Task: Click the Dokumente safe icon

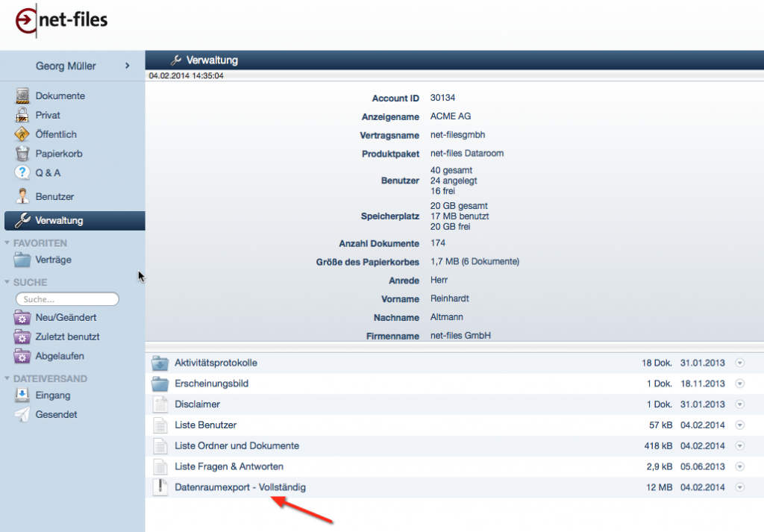Action: click(x=22, y=96)
